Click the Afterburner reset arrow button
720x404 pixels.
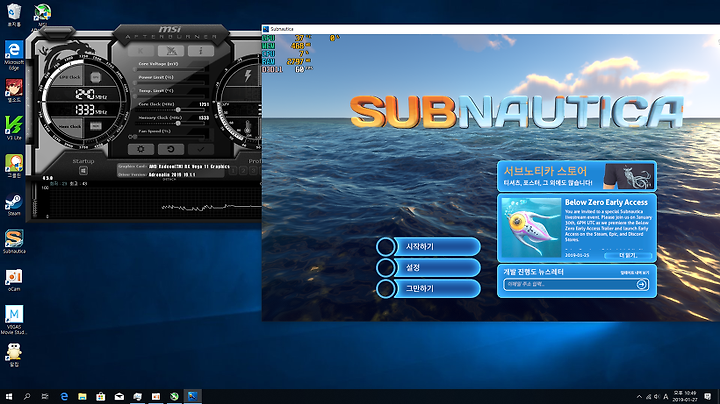[x=171, y=149]
